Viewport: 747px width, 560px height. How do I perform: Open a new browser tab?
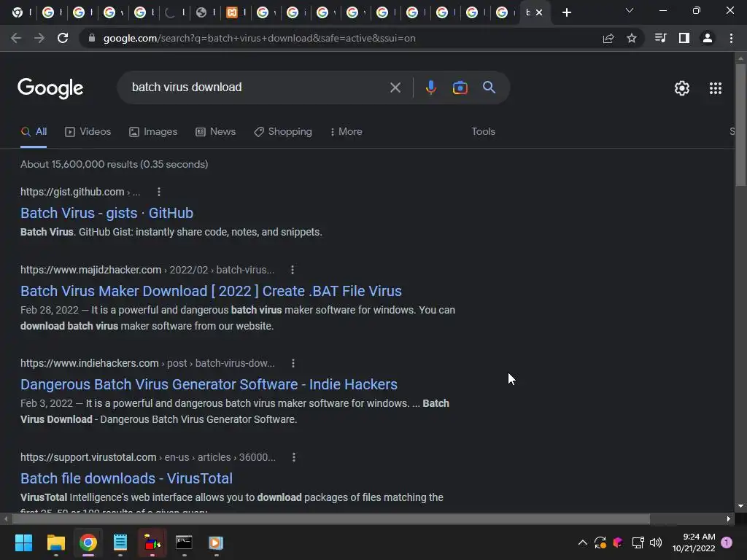566,12
